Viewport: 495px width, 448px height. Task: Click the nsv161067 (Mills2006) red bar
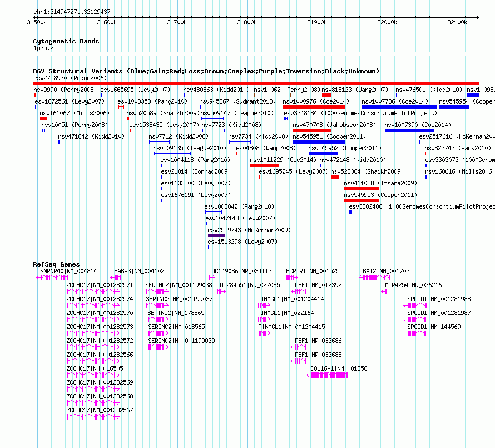click(43, 119)
